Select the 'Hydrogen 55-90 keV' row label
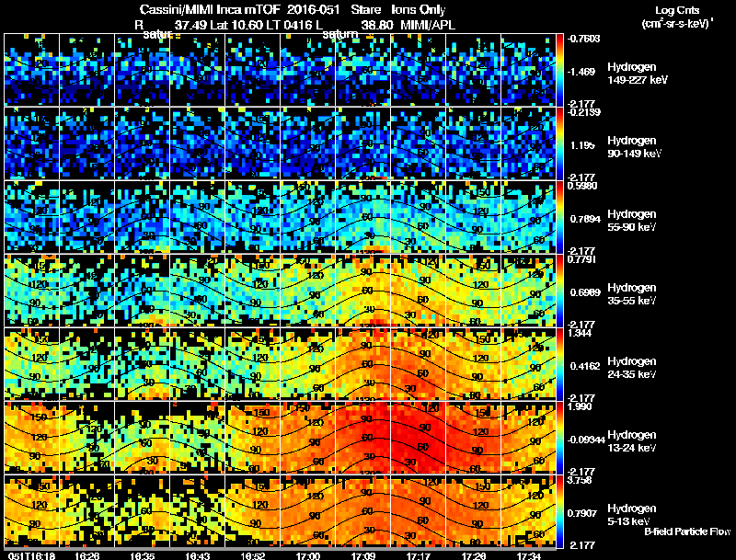Viewport: 736px width, 560px height. click(632, 221)
